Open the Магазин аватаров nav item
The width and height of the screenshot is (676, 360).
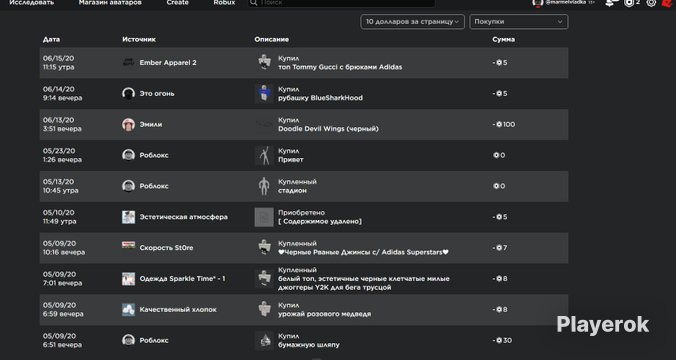click(110, 3)
